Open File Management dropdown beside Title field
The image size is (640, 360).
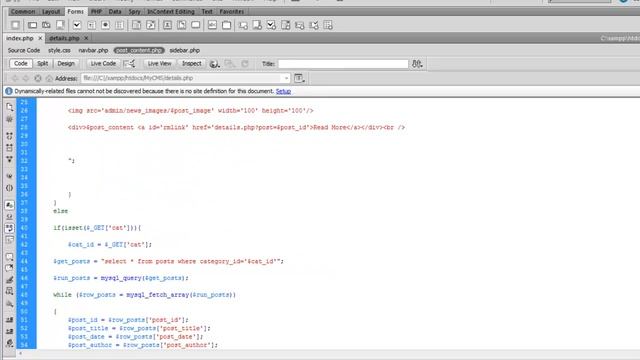point(417,64)
